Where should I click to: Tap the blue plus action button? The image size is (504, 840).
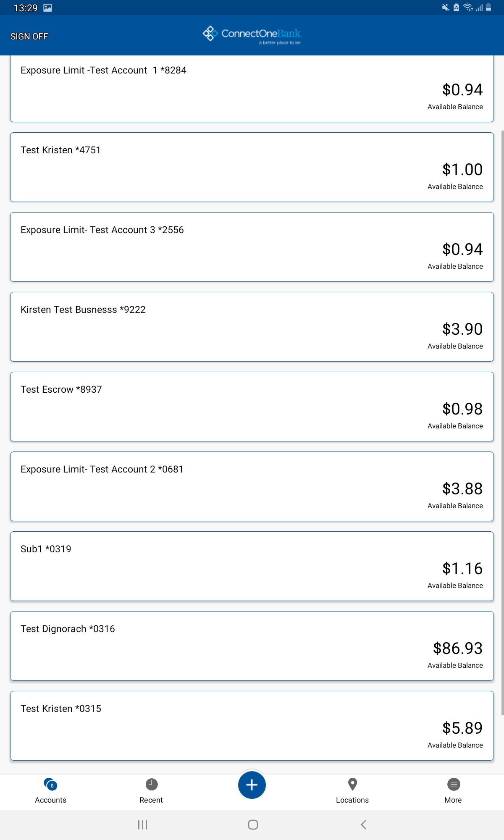(x=252, y=785)
